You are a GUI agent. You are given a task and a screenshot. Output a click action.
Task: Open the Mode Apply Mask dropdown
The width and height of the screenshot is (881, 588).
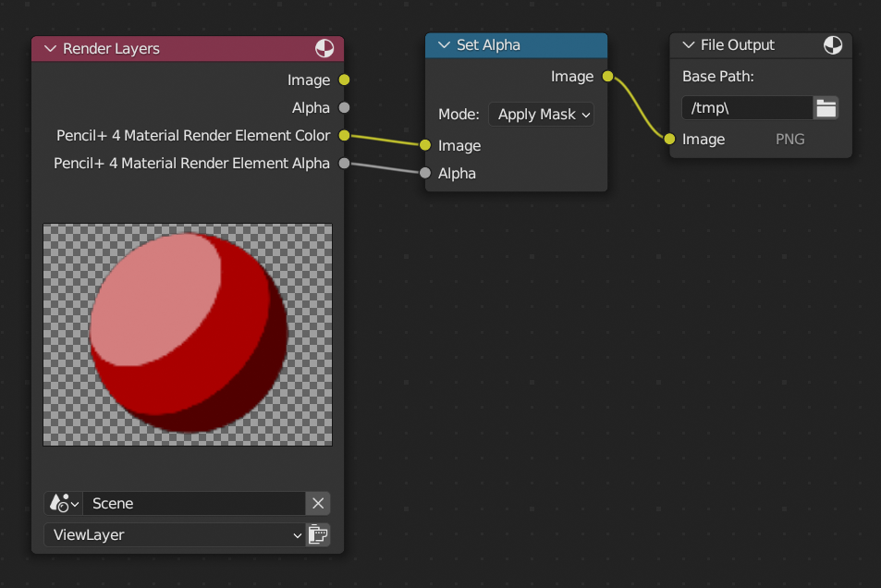coord(541,114)
